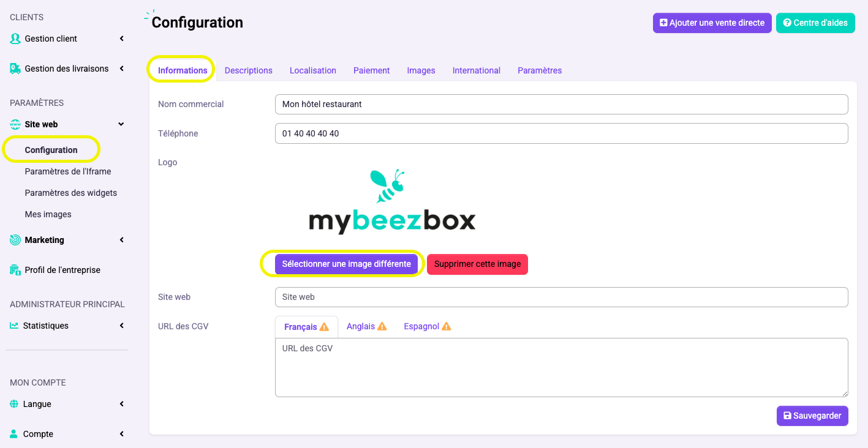868x448 pixels.
Task: Click the Compte user icon
Action: 14,434
